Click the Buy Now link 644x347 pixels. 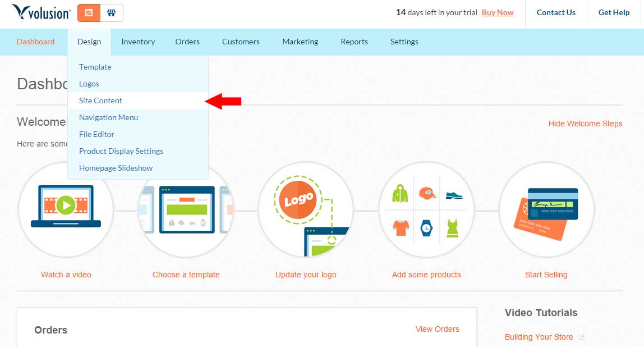[x=498, y=12]
